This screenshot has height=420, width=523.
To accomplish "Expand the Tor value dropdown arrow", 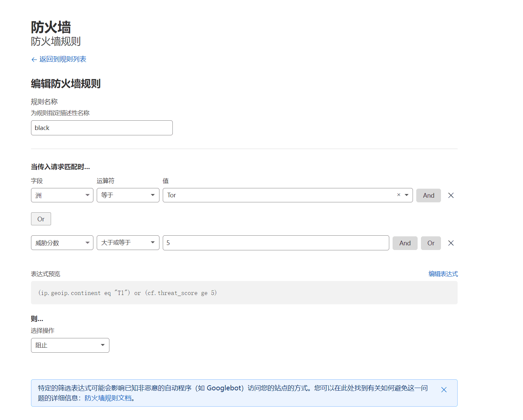I will click(x=407, y=195).
